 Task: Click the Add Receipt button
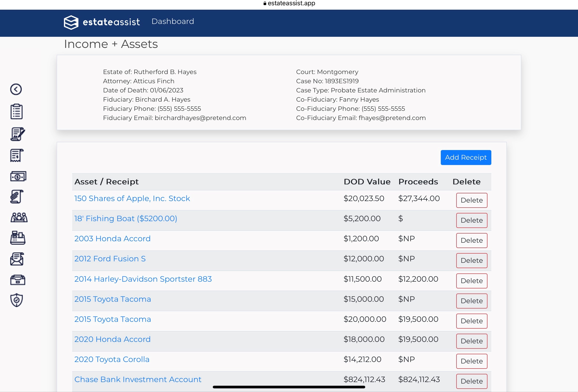(466, 157)
